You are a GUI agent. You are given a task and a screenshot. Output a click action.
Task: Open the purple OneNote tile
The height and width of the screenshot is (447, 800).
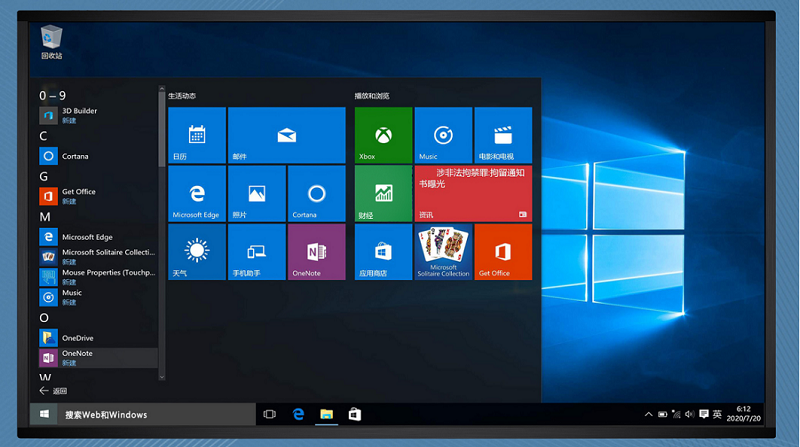(x=316, y=252)
